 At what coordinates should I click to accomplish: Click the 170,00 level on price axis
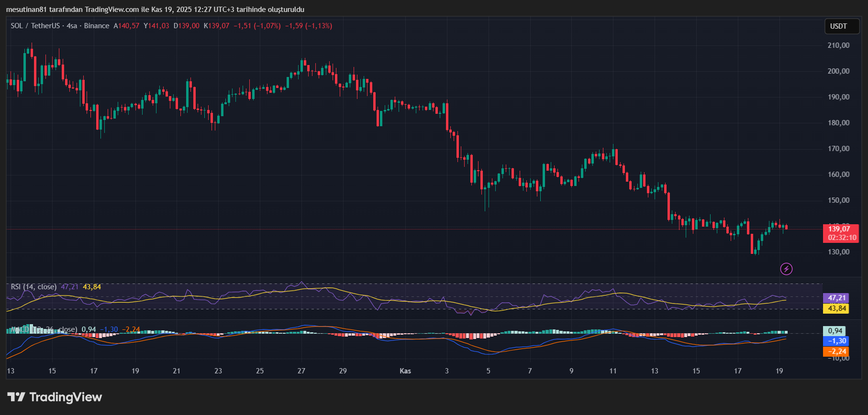838,149
